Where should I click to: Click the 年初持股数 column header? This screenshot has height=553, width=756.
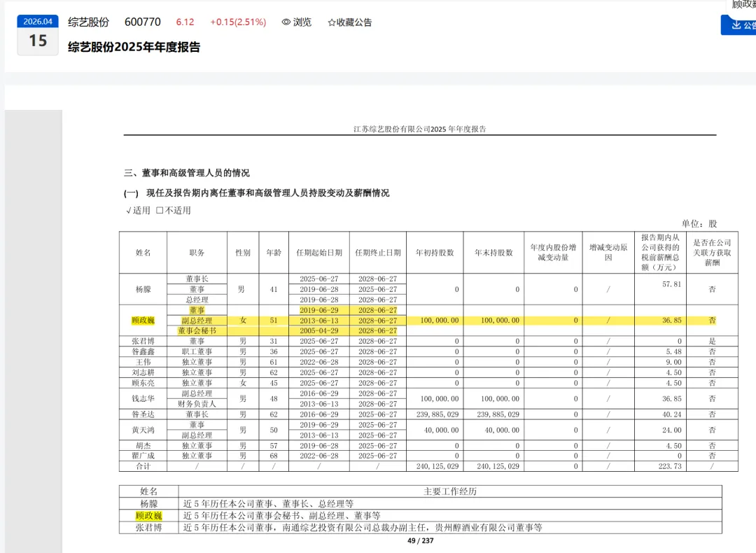click(x=435, y=253)
